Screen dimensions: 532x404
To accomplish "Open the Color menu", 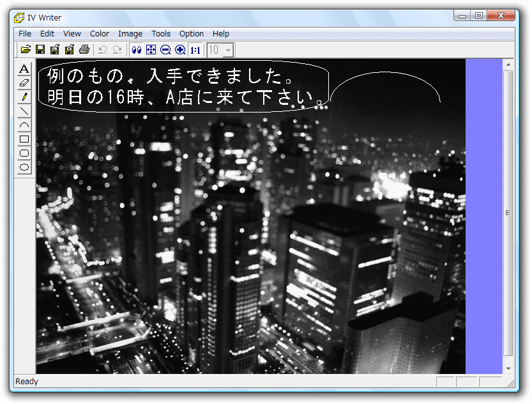I will pos(100,34).
